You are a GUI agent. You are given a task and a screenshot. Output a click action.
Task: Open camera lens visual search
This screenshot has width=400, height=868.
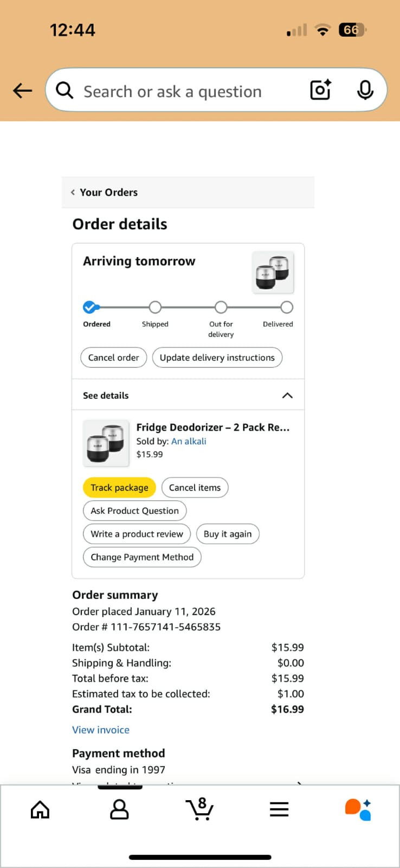[320, 90]
